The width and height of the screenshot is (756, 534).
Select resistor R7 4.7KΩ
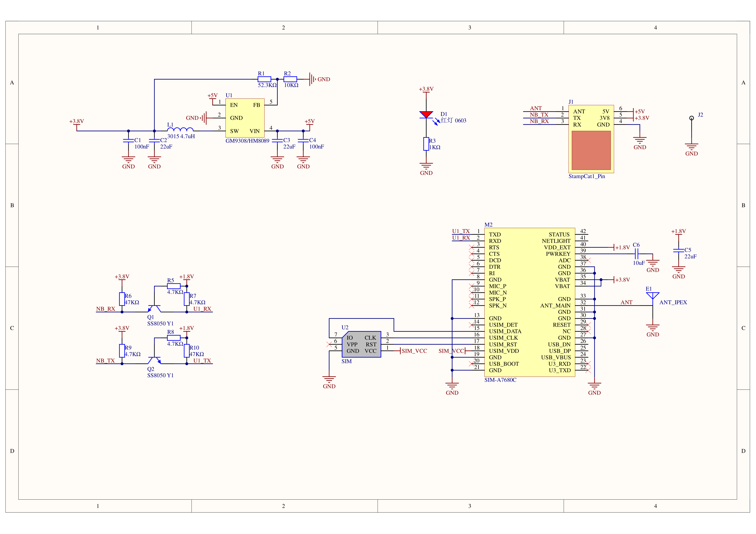click(187, 299)
